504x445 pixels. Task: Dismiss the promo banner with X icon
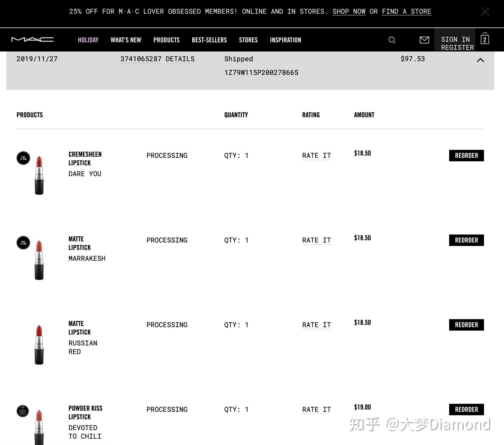485,12
